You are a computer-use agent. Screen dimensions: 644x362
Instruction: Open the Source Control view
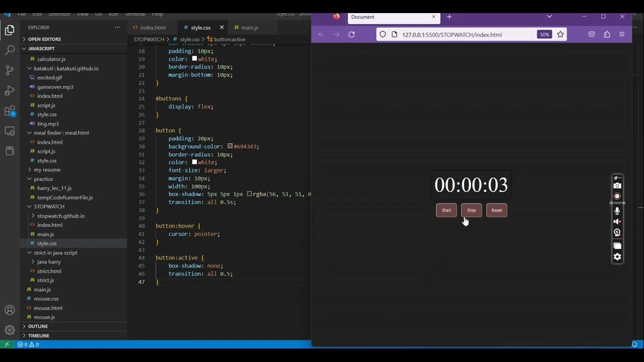click(10, 70)
